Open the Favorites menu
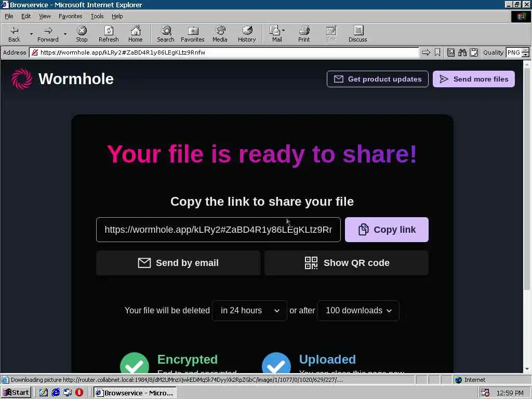The image size is (532, 399). coord(70,16)
